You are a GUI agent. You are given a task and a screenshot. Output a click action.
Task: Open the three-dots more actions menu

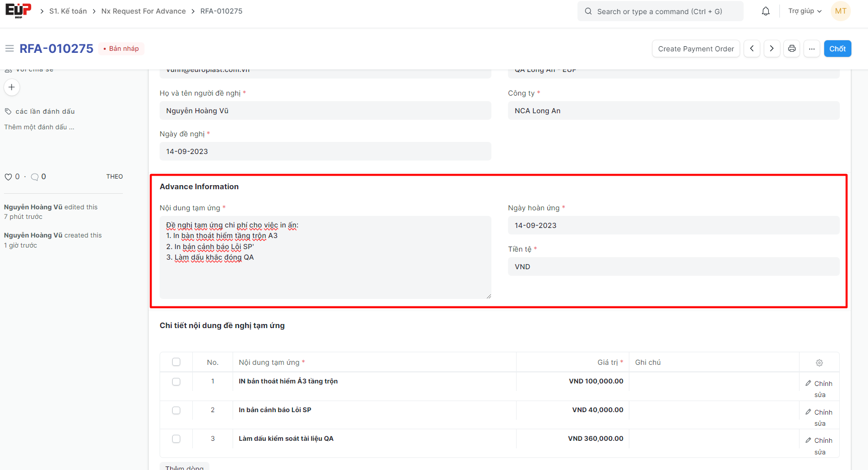click(812, 49)
